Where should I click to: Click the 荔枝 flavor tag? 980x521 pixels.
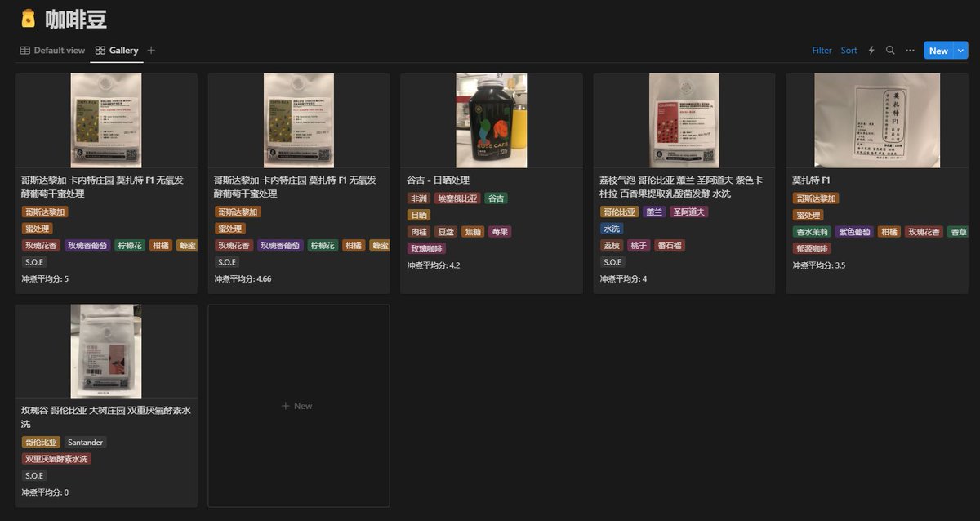[611, 246]
